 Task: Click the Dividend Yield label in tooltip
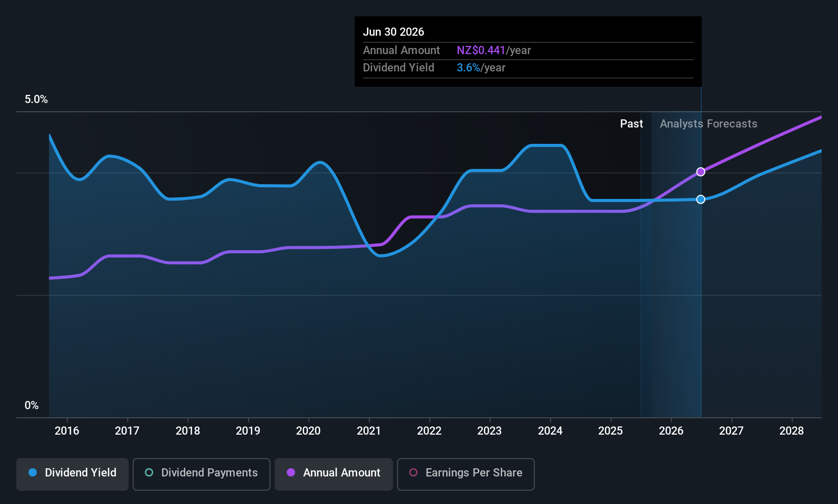(399, 68)
